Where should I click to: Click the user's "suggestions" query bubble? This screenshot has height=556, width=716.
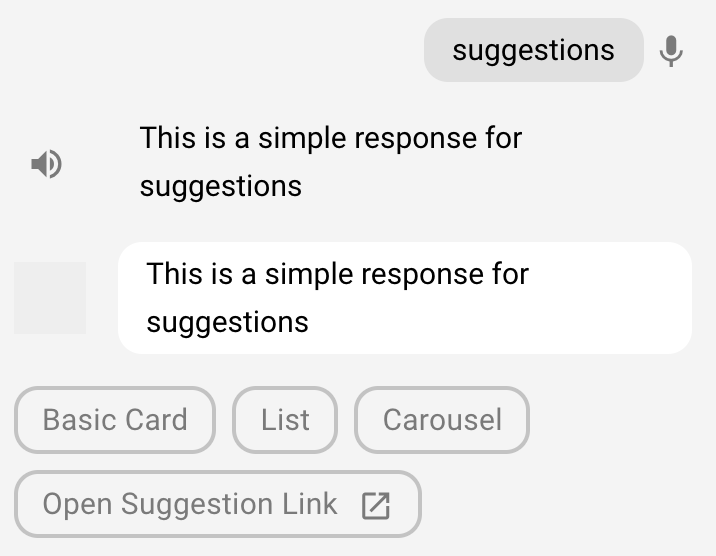(533, 50)
